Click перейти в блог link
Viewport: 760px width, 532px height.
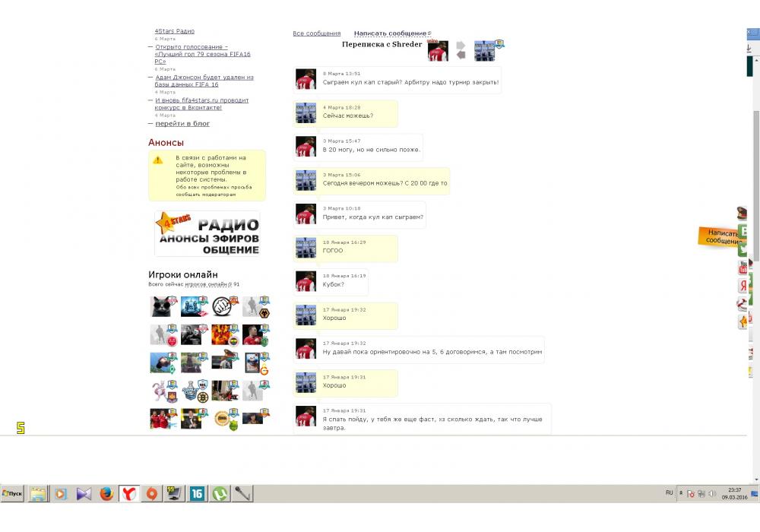coord(182,124)
